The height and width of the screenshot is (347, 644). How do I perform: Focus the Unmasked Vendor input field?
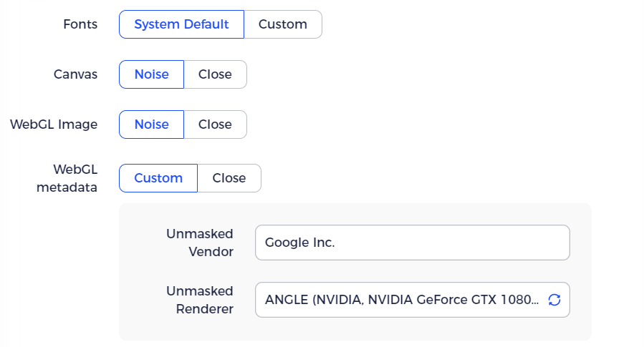click(x=413, y=243)
